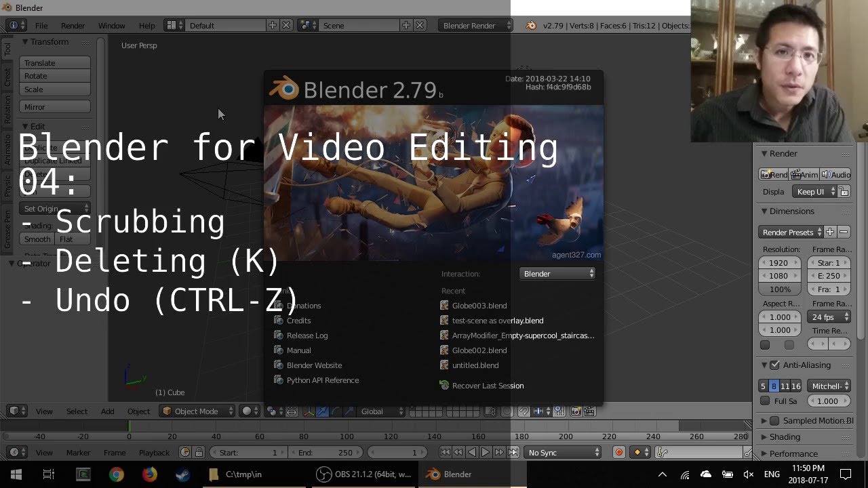Image resolution: width=868 pixels, height=488 pixels.
Task: Remove the render preset with minus
Action: [x=844, y=232]
